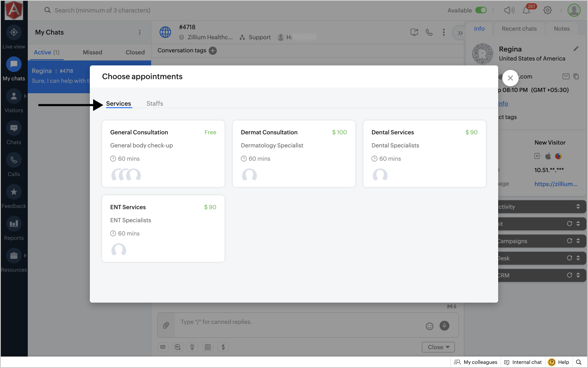The image size is (588, 368).
Task: Switch to the Staffs tab
Action: pos(155,103)
